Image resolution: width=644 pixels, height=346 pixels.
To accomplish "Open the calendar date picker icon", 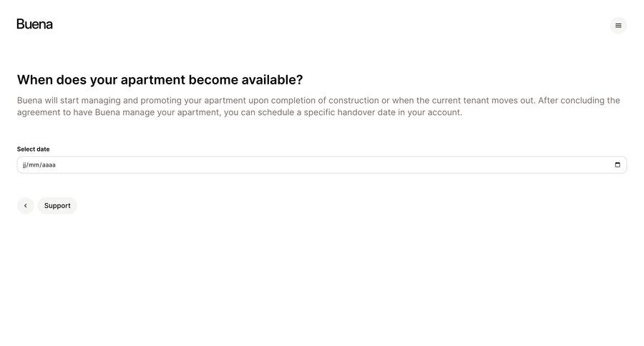I will 618,164.
